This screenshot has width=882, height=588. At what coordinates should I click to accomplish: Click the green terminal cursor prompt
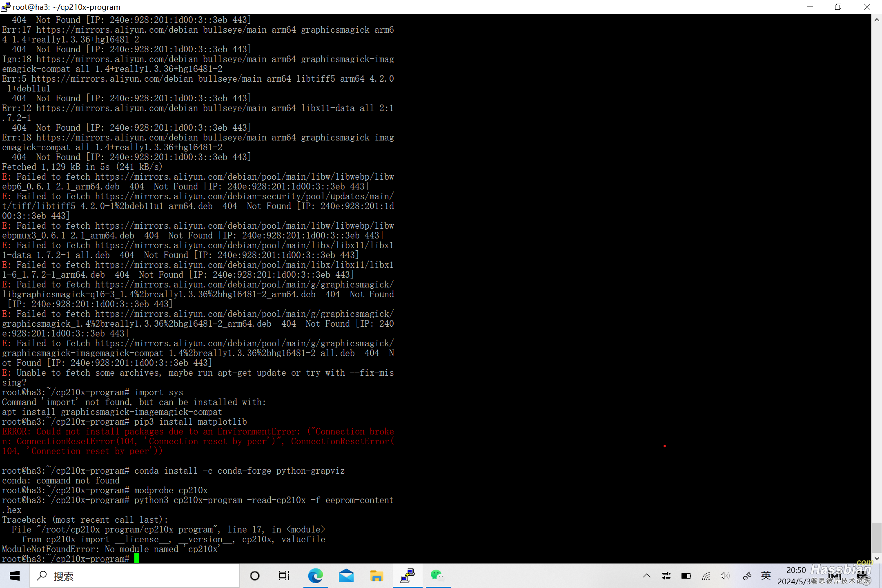point(137,559)
